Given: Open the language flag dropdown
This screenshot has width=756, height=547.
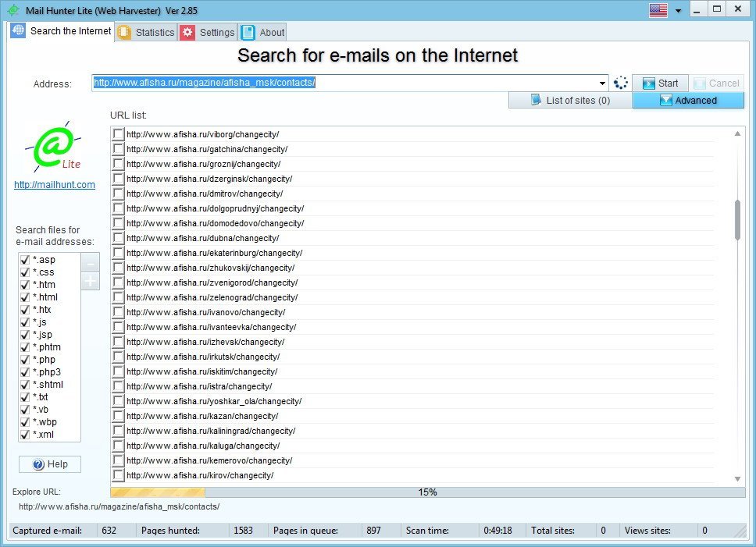Looking at the screenshot, I should 679,9.
